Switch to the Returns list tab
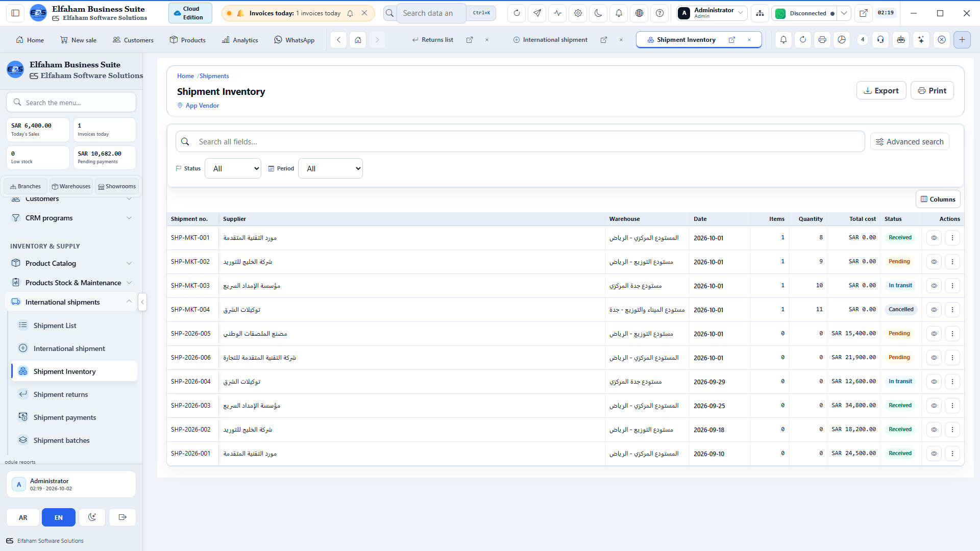This screenshot has width=980, height=551. click(433, 40)
